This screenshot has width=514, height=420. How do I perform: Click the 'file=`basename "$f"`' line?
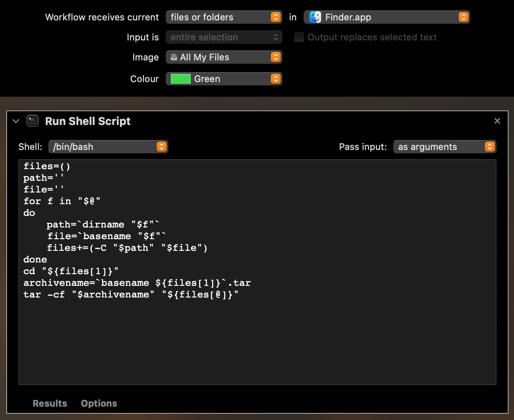107,236
